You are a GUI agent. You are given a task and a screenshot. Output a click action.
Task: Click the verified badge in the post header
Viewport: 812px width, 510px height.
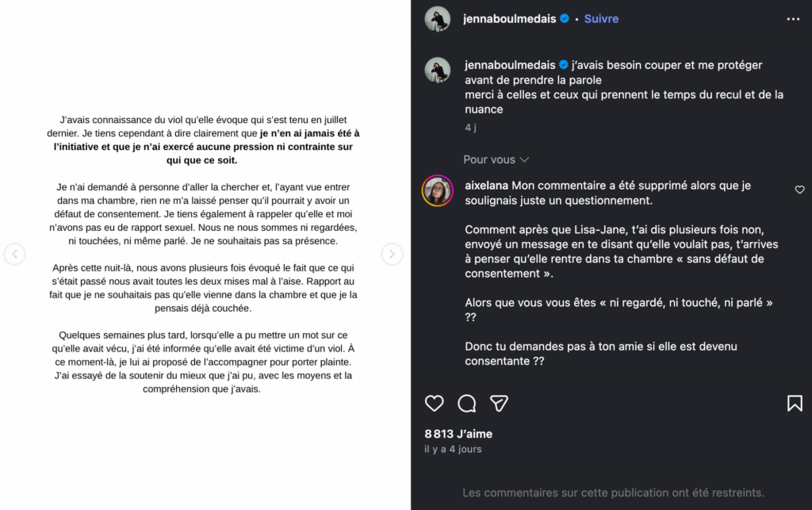[x=565, y=19]
